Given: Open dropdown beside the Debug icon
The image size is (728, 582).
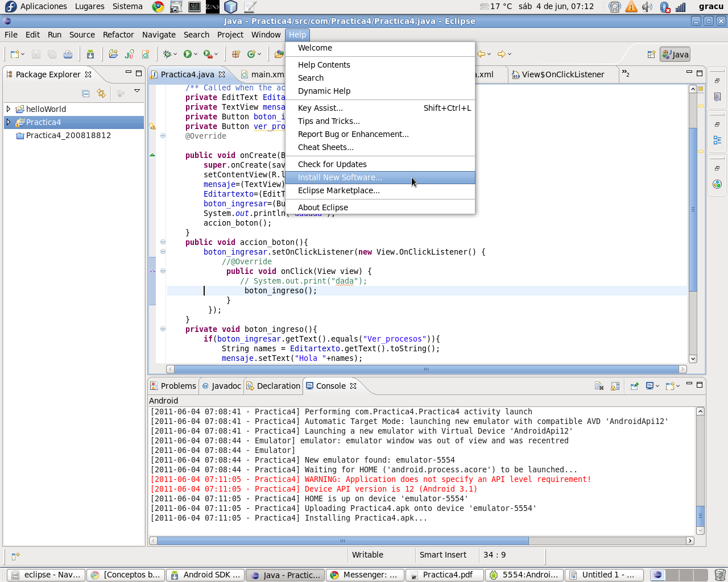Looking at the screenshot, I should point(175,54).
